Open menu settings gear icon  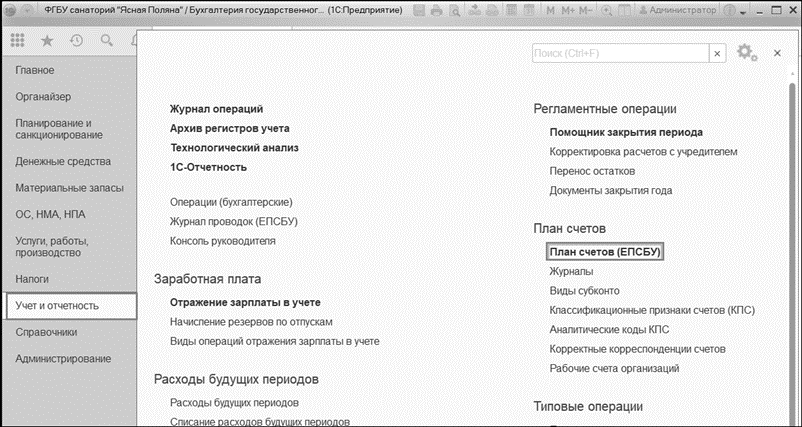click(x=747, y=53)
